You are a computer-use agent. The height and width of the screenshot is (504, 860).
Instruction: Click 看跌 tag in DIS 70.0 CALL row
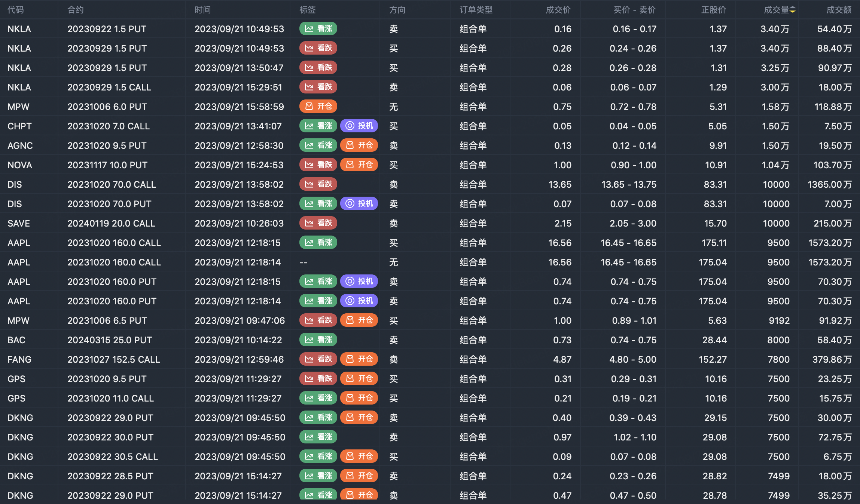(x=318, y=184)
